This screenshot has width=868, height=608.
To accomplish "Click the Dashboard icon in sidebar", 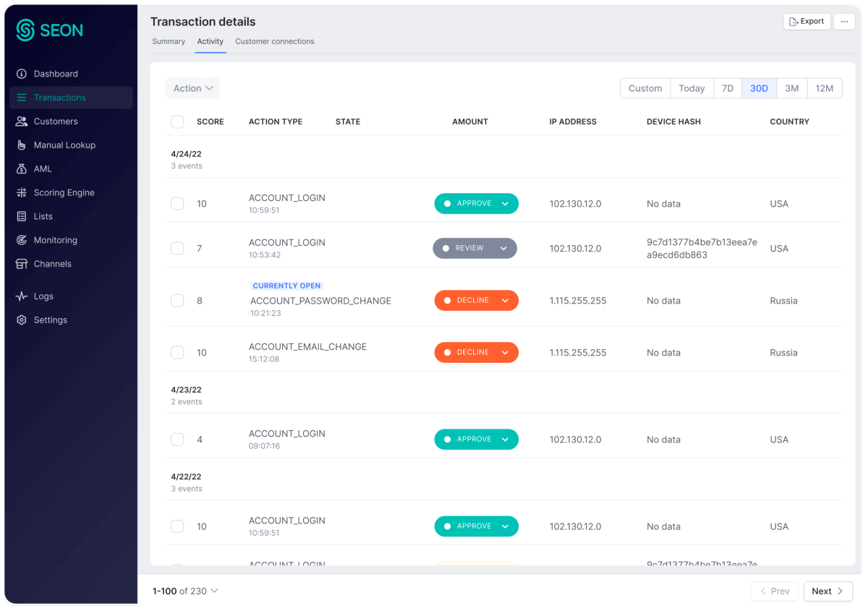I will tap(22, 74).
